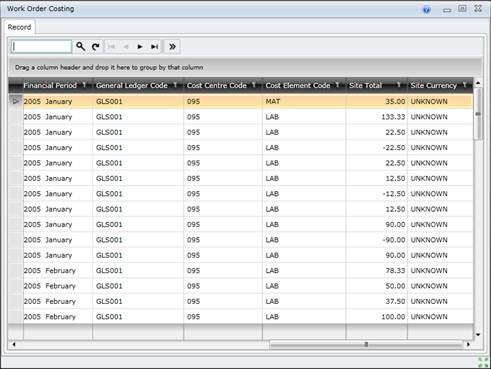Click the horizontal scrollbar thumb
491x369 pixels.
[366, 344]
